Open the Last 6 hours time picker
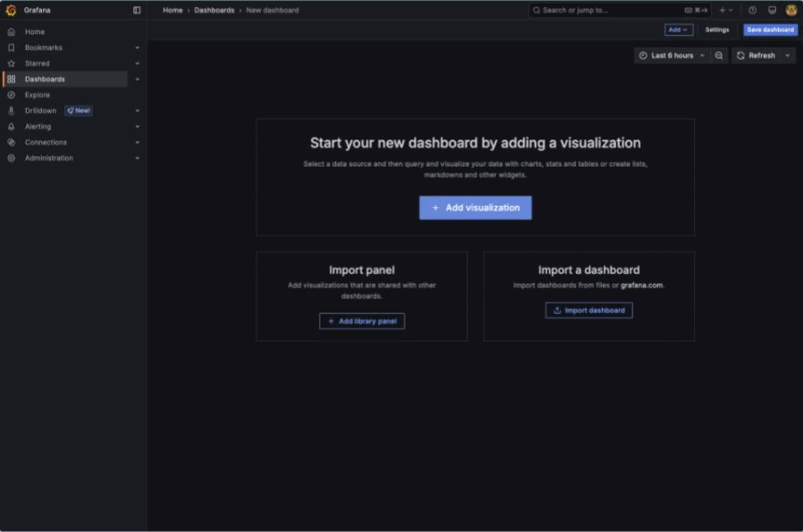The image size is (803, 532). click(672, 55)
